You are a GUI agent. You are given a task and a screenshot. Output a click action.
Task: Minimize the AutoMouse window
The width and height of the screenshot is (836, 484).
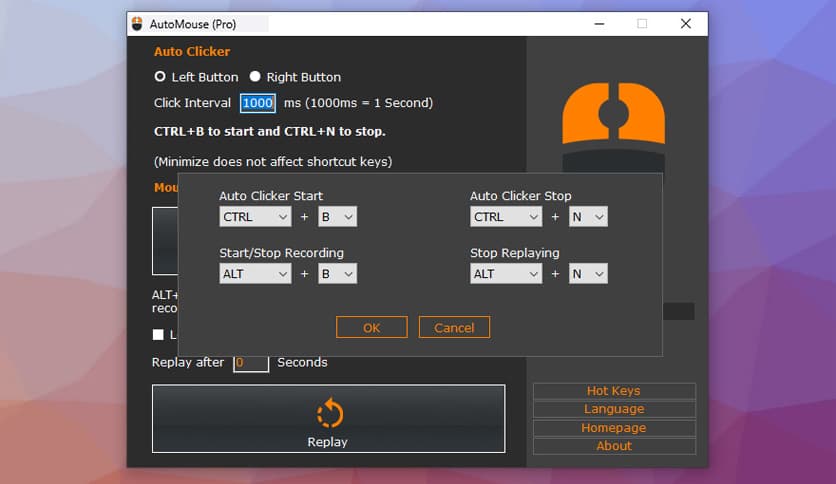point(599,24)
